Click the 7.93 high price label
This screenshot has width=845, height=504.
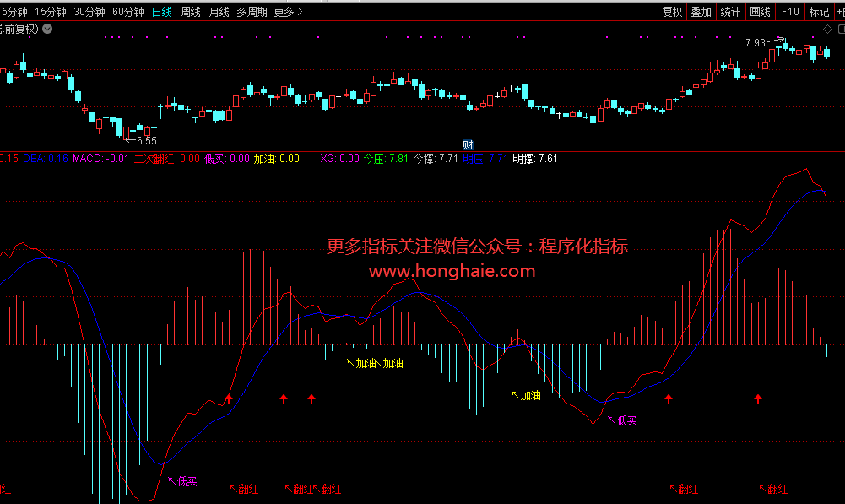[756, 42]
